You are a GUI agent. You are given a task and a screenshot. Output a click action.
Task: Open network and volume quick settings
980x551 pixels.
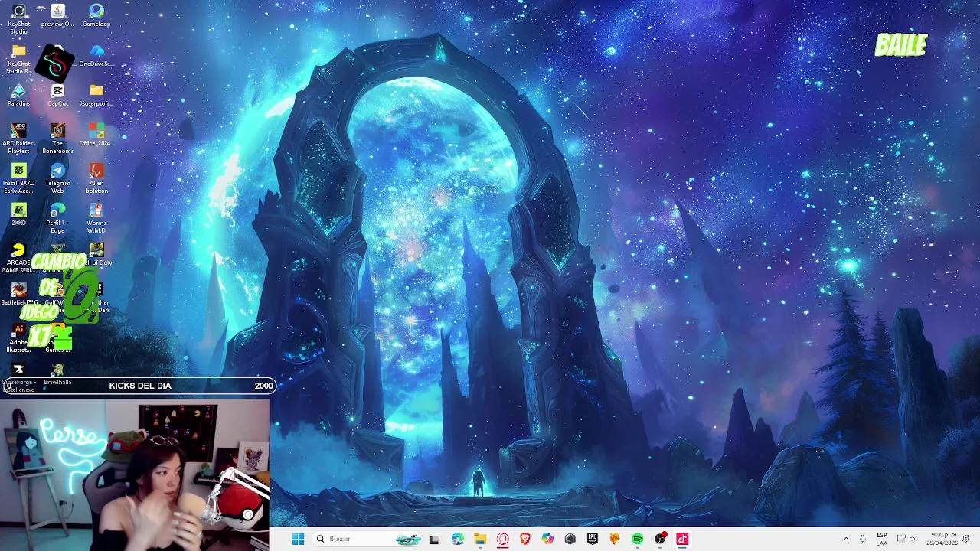(906, 539)
